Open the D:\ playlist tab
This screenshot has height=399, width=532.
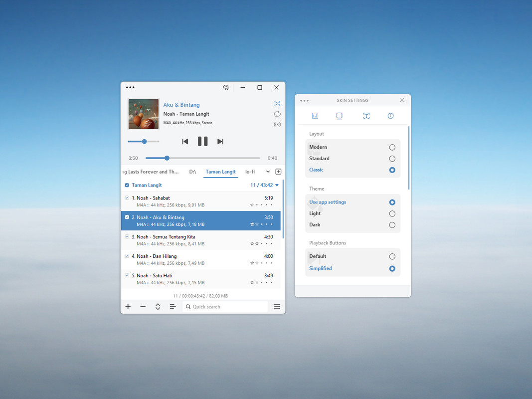(x=193, y=172)
